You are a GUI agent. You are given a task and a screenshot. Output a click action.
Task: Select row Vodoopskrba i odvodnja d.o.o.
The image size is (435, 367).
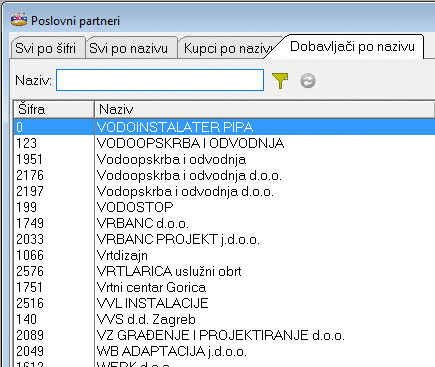[224, 175]
